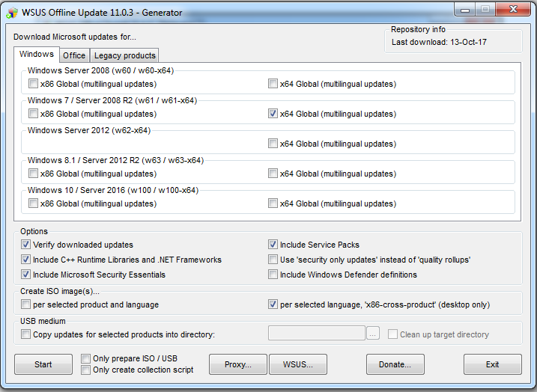This screenshot has width=537, height=392.
Task: Enable x86 Global for Windows Server 2008
Action: 33,85
